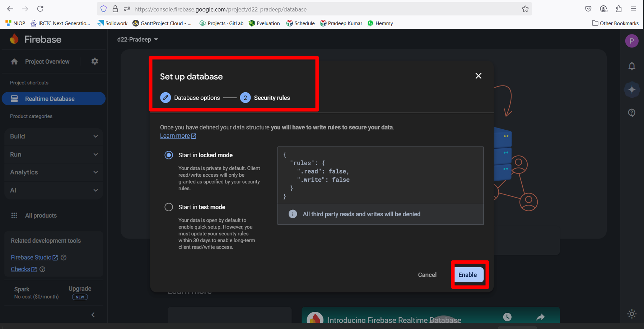Open the d22-Pradeep project dropdown
This screenshot has width=644, height=329.
click(x=137, y=40)
